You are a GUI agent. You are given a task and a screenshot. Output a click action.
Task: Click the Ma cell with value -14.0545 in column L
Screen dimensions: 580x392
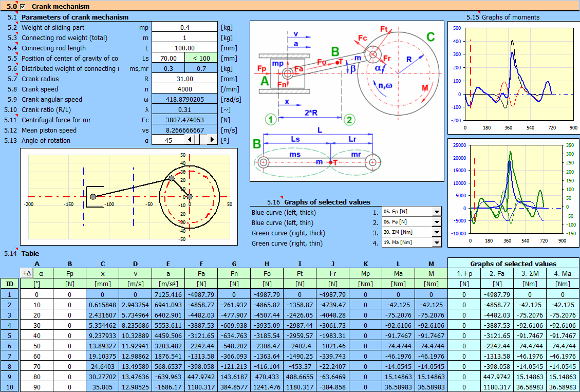click(x=398, y=367)
